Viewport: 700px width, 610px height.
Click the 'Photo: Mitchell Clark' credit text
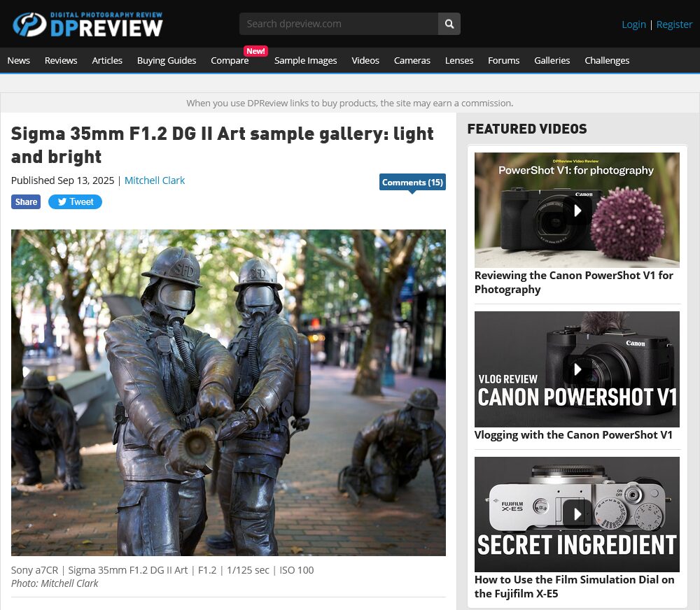55,583
